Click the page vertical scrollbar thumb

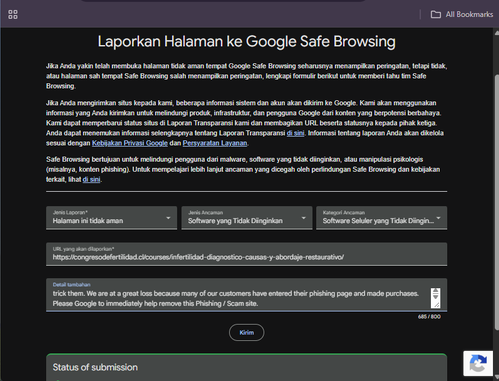point(496,202)
